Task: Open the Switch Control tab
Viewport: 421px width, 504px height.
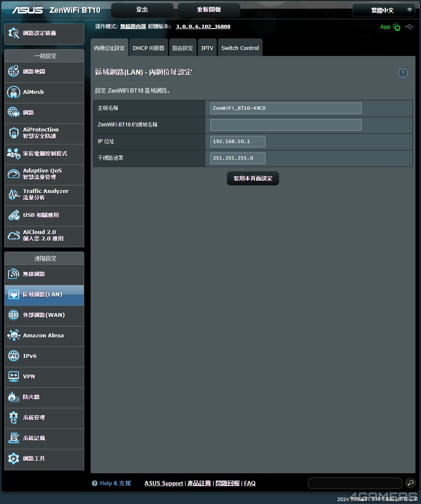Action: tap(240, 47)
